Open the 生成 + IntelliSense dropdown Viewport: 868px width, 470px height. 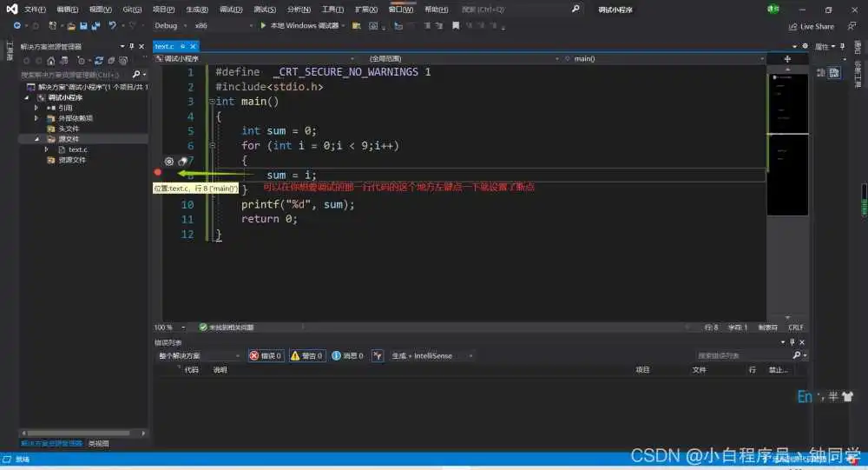tap(432, 355)
